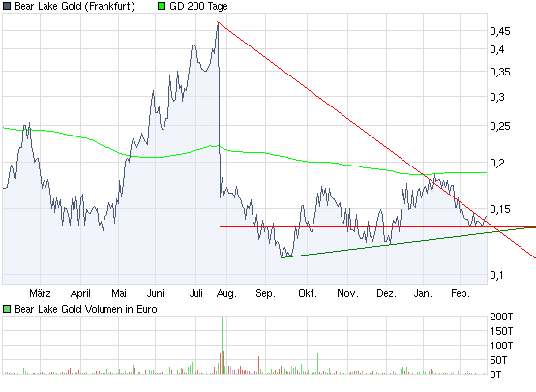The image size is (536, 392).
Task: Click the Jan. month label
Action: (423, 293)
